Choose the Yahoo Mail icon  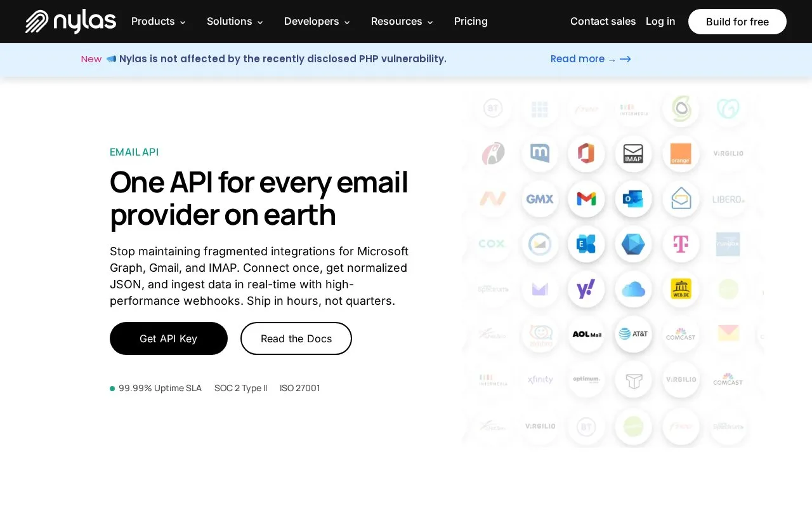pos(586,290)
